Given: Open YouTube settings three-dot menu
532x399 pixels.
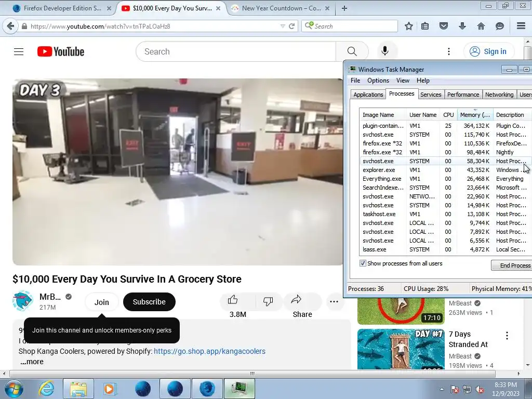Looking at the screenshot, I should (449, 51).
